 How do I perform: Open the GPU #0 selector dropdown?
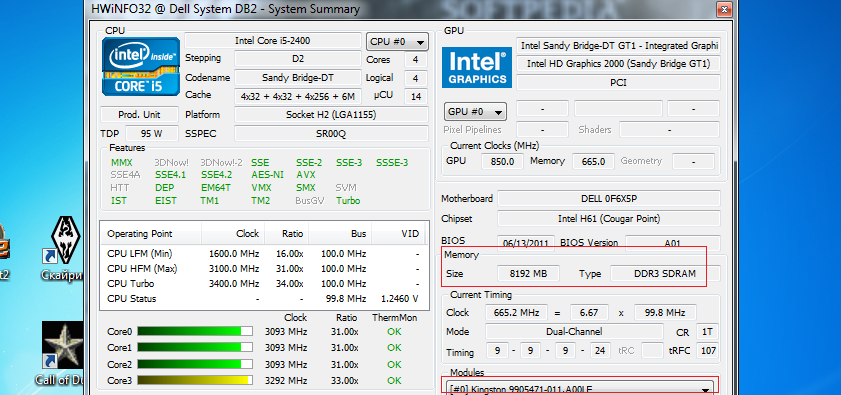pos(475,112)
